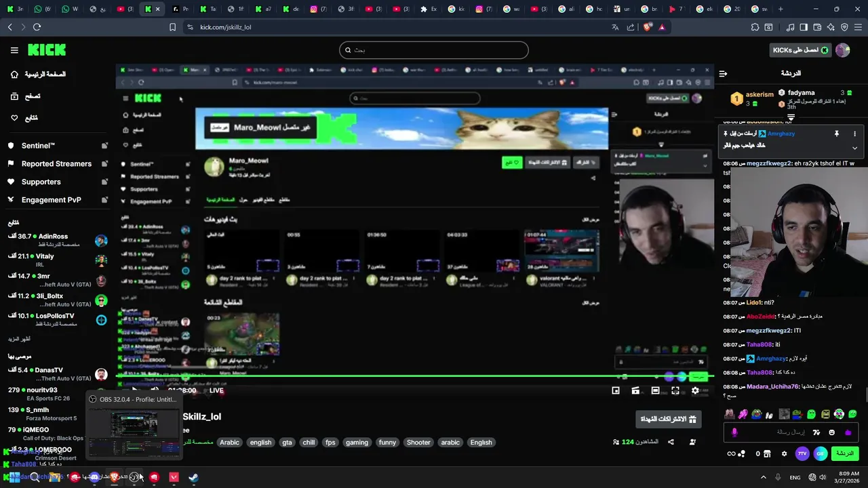The image size is (868, 488).
Task: Open pinned message three-dot options
Action: 854,134
